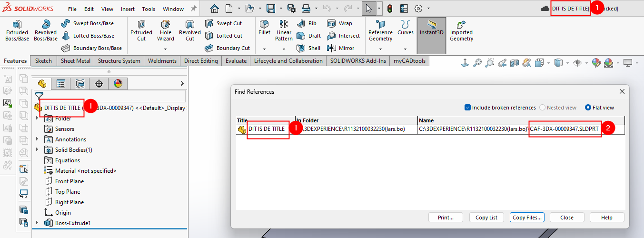
Task: Choose Lofted Boss/Base feature
Action: 88,36
